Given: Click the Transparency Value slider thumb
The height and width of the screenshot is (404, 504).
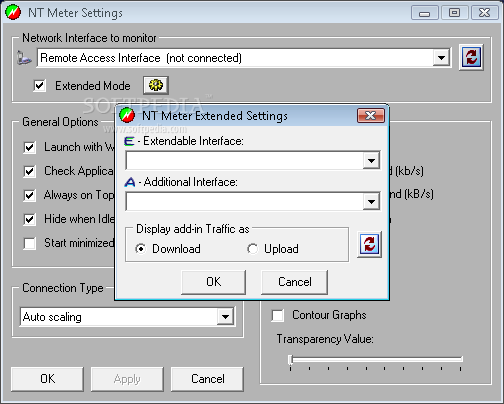Looking at the screenshot, I should coord(291,360).
